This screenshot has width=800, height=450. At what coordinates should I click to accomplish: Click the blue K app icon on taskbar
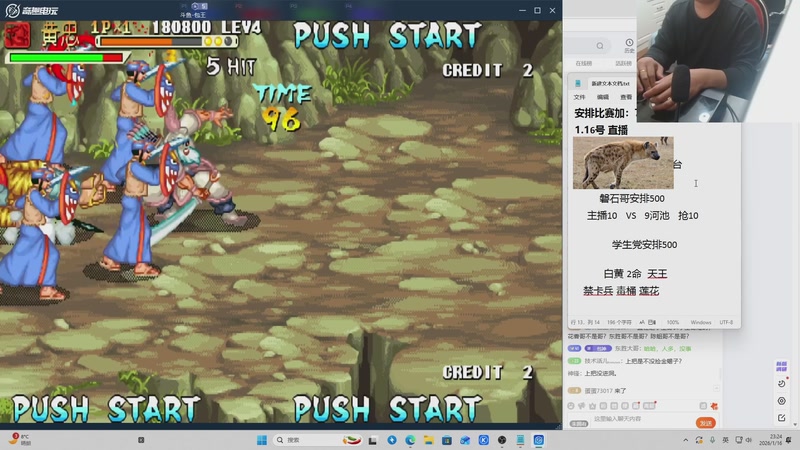pos(484,440)
